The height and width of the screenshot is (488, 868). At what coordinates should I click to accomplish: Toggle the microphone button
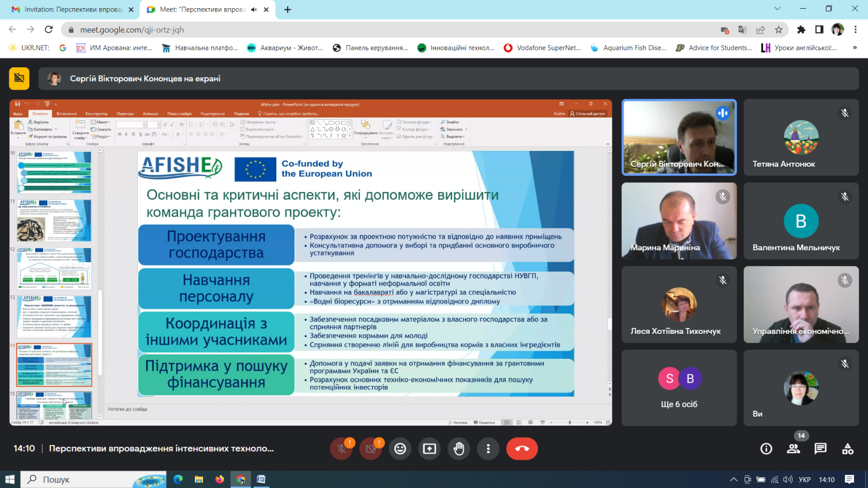[x=341, y=448]
